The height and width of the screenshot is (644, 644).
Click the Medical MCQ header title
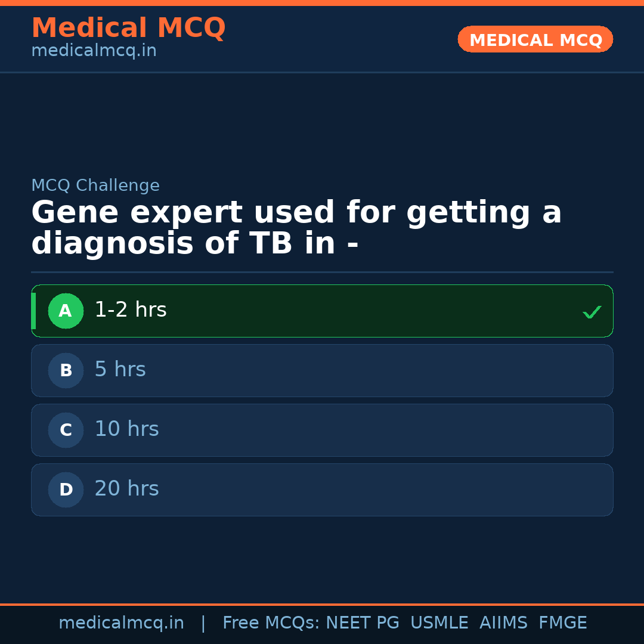[128, 28]
